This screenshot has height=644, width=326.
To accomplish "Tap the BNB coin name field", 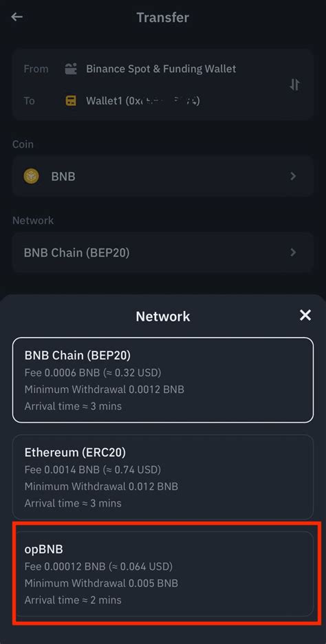I will pos(163,176).
